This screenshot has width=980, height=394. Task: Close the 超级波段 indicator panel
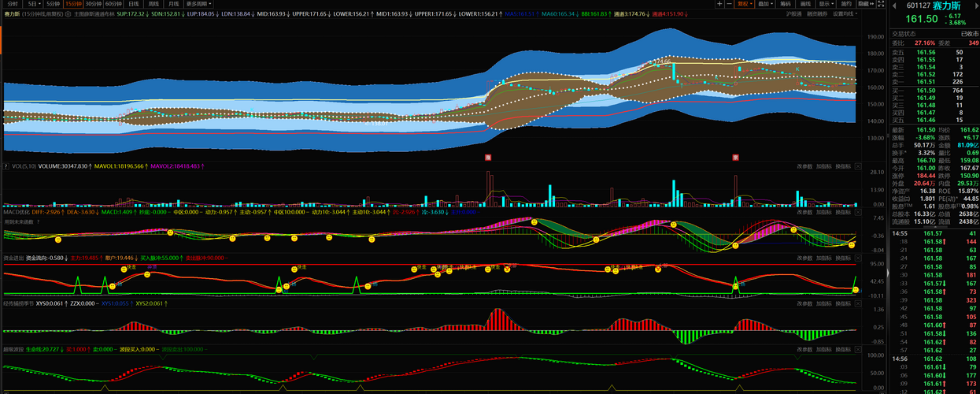pyautogui.click(x=858, y=348)
